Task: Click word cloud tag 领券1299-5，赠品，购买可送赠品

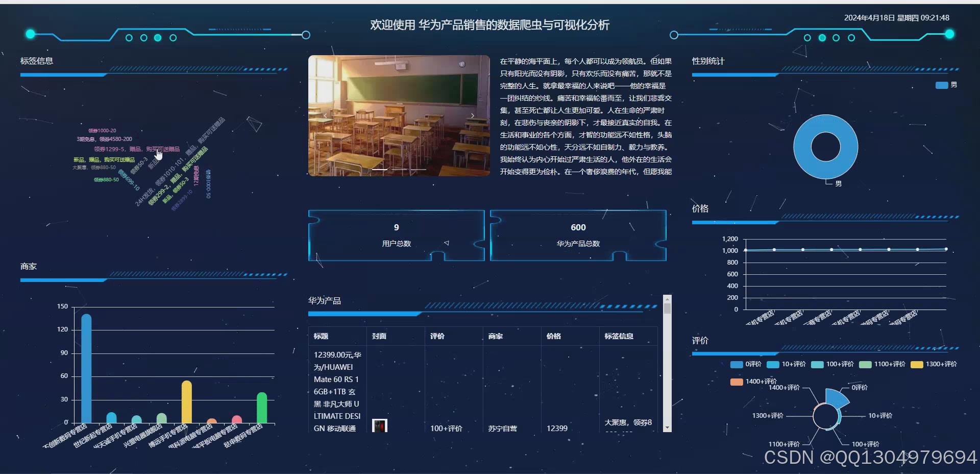Action: pos(137,149)
